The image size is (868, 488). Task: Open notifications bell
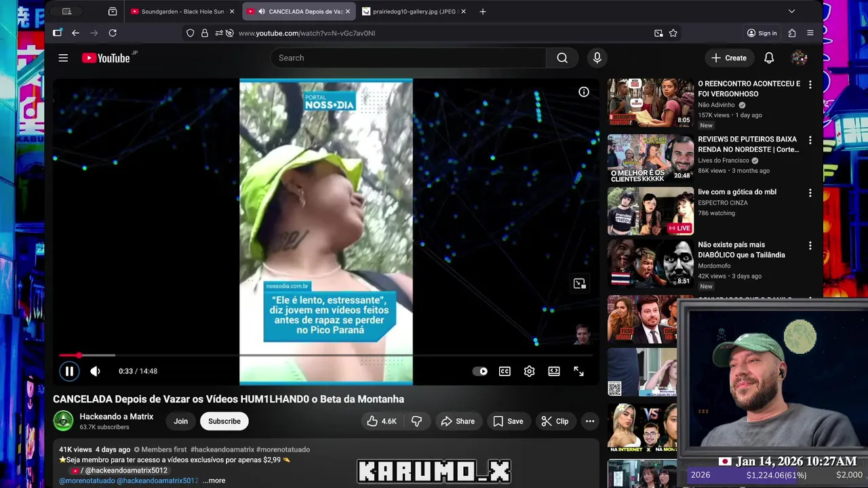pos(769,58)
